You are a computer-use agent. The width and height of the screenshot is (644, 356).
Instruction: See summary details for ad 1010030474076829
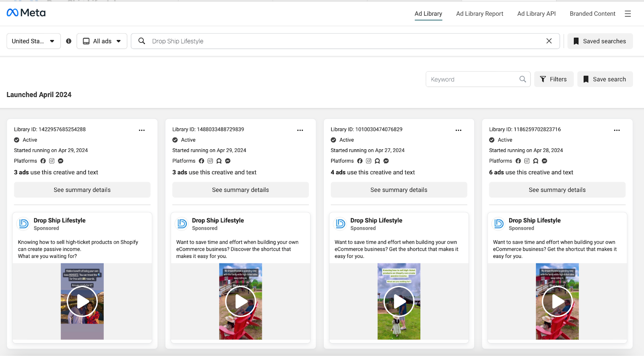399,190
